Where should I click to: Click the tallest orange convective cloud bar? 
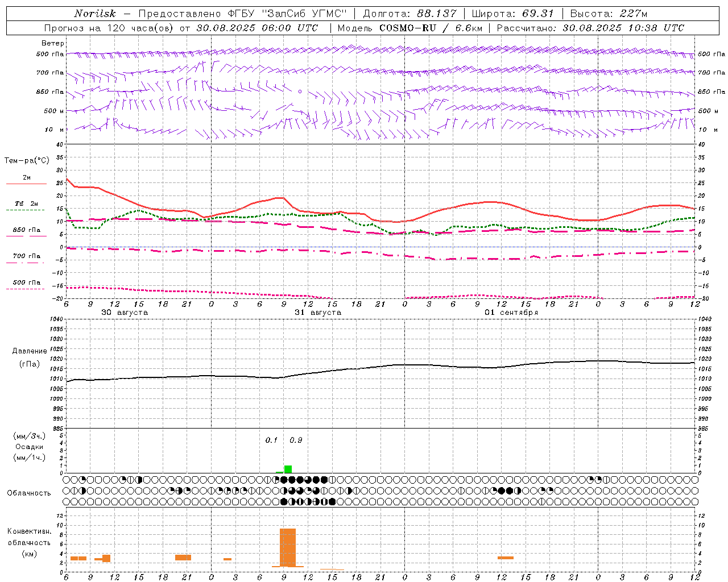pyautogui.click(x=288, y=547)
